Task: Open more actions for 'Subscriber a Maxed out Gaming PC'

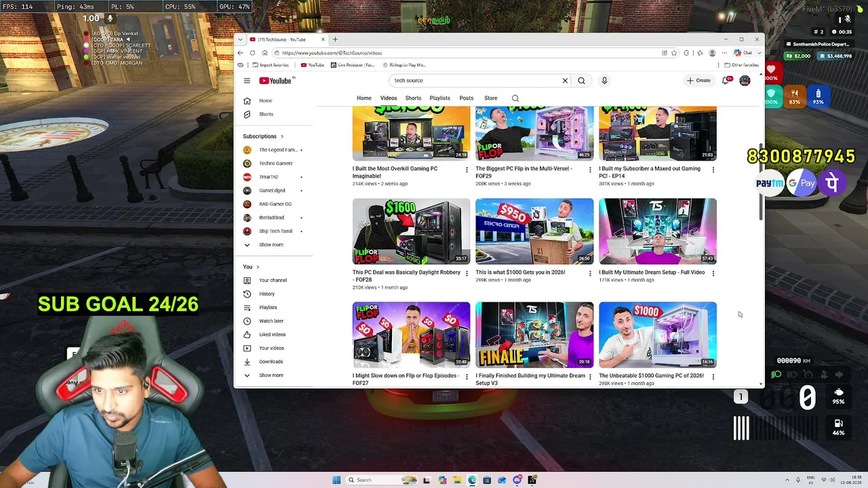Action: [713, 169]
